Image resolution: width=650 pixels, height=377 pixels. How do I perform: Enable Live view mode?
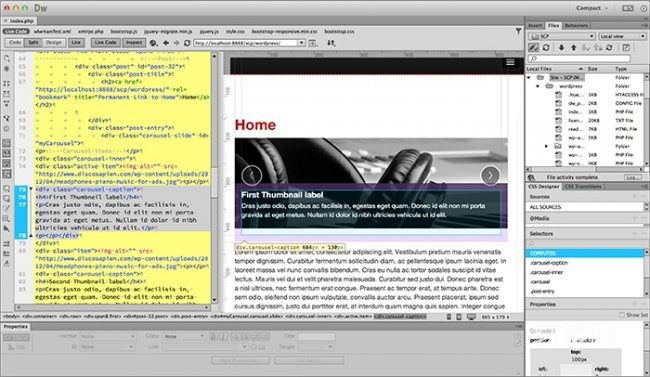coord(76,42)
